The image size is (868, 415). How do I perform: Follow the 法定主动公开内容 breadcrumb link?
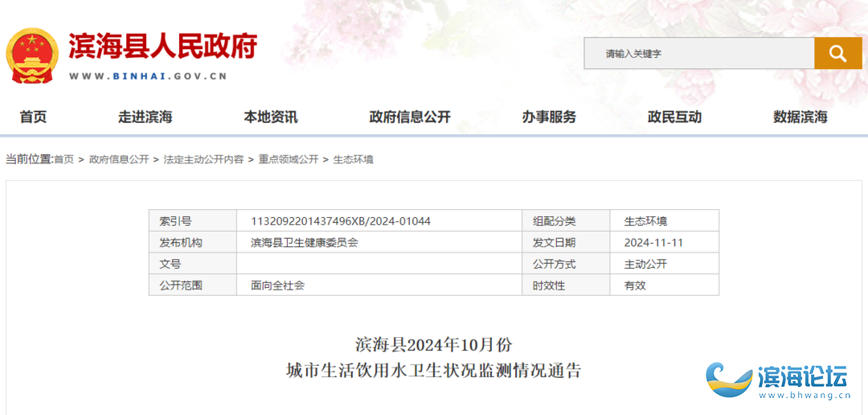[x=203, y=159]
